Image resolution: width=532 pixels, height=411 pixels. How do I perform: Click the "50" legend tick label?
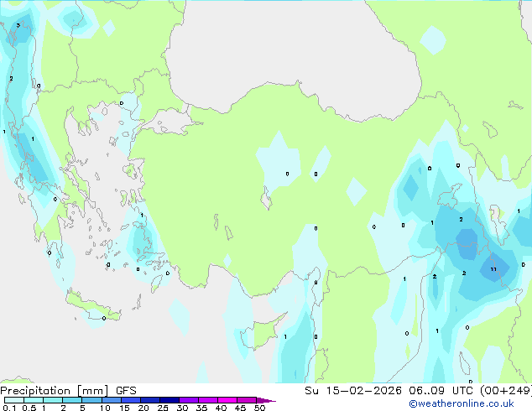pyautogui.click(x=259, y=408)
